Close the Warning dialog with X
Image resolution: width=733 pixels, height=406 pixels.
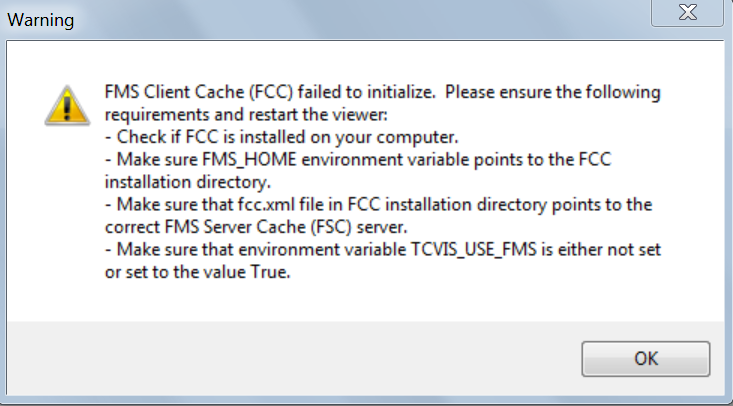point(687,13)
